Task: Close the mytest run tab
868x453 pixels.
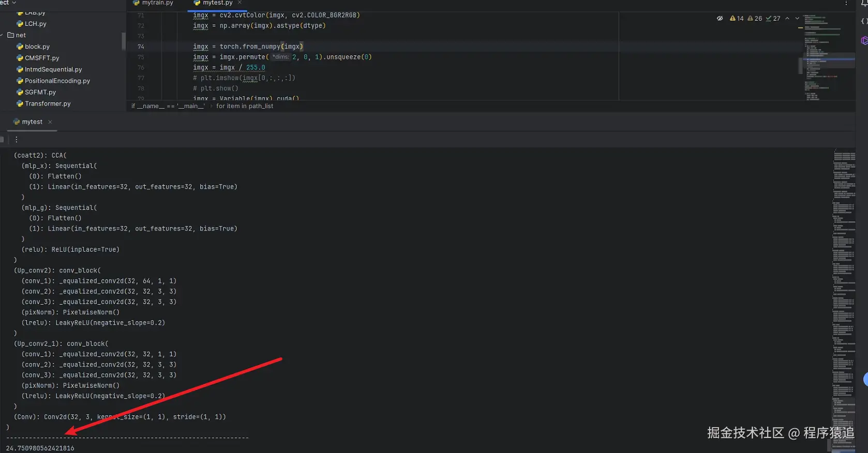Action: tap(50, 122)
